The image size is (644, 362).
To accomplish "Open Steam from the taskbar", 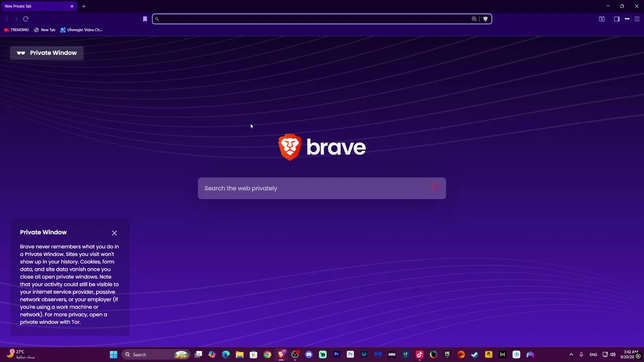I will coord(474,354).
